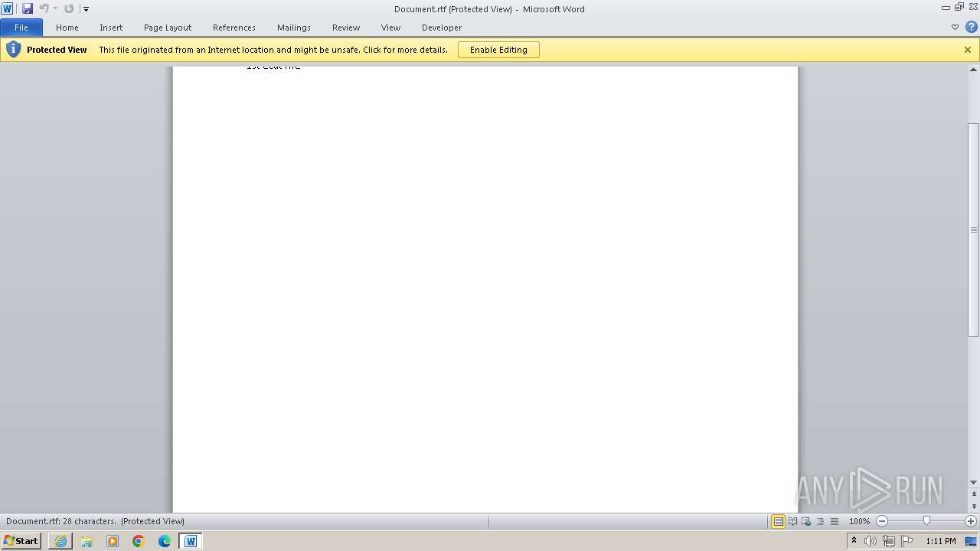The height and width of the screenshot is (551, 980).
Task: Switch to the View tab
Action: pyautogui.click(x=390, y=28)
